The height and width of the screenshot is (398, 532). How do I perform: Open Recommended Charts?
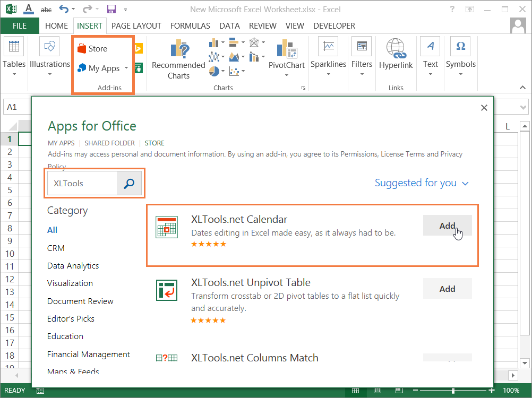[x=178, y=59]
